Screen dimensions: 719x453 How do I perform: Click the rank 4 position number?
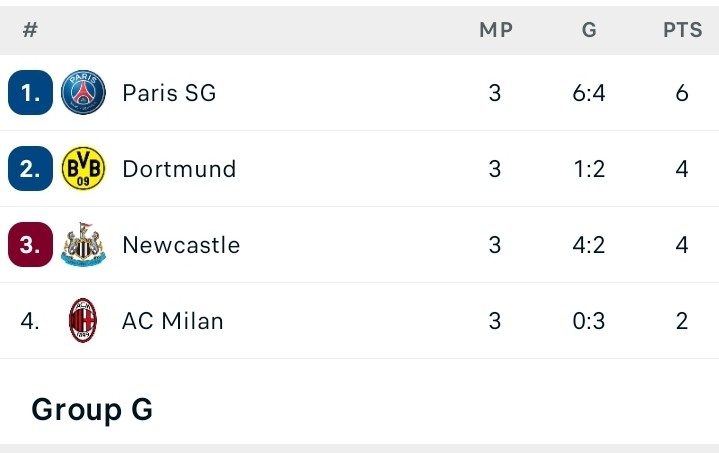(30, 321)
